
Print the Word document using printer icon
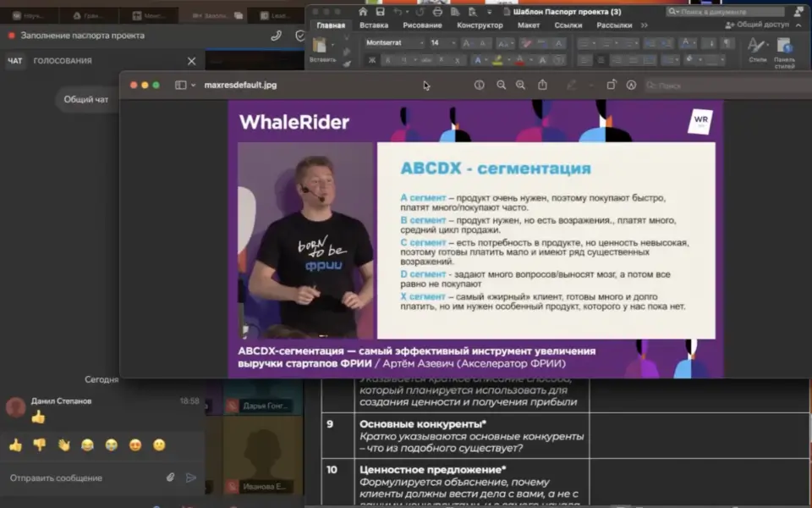pyautogui.click(x=437, y=11)
